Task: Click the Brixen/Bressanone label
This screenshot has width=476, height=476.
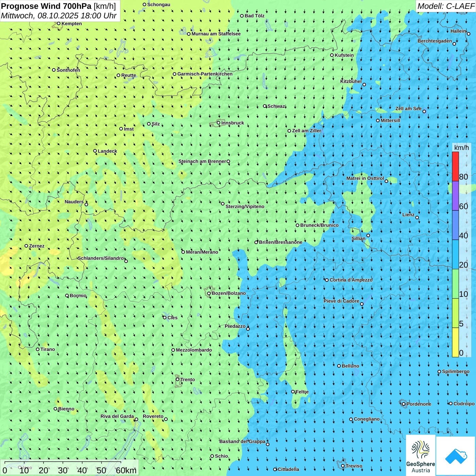Action: click(280, 242)
